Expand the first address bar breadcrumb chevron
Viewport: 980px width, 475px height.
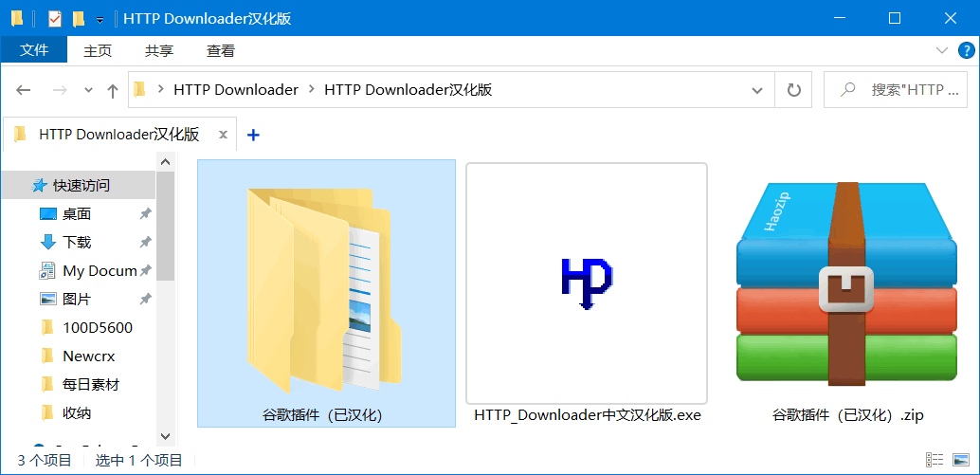coord(160,90)
